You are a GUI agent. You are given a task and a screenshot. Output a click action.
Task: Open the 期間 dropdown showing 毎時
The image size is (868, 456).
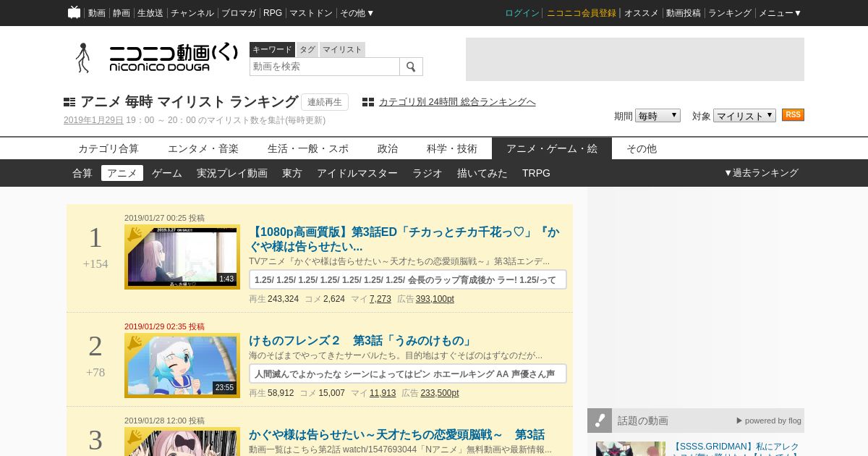(x=658, y=116)
